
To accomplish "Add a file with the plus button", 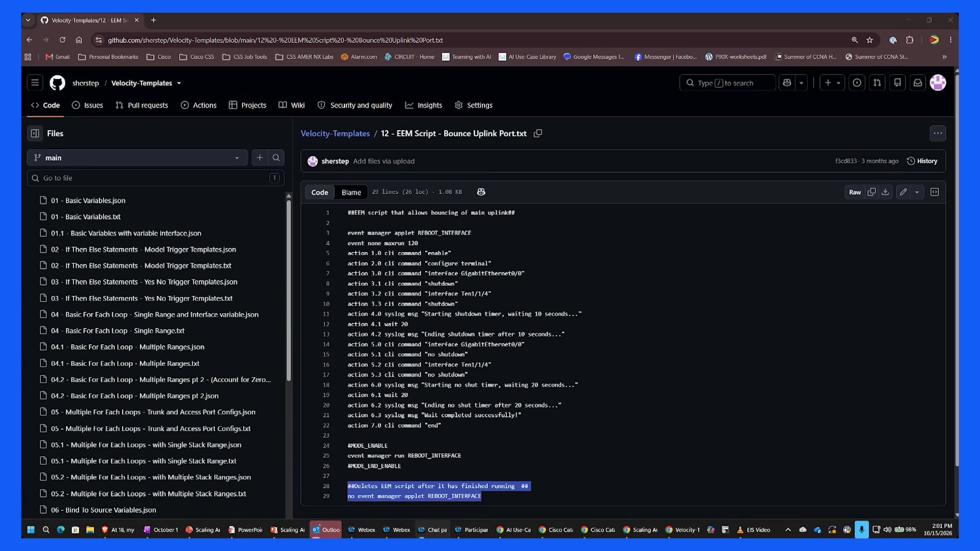I will click(x=260, y=158).
